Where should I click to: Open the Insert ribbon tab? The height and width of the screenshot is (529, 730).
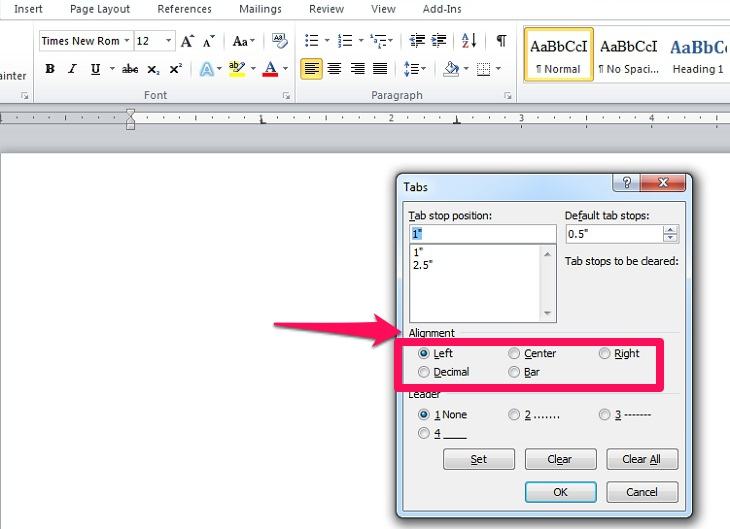click(x=28, y=9)
